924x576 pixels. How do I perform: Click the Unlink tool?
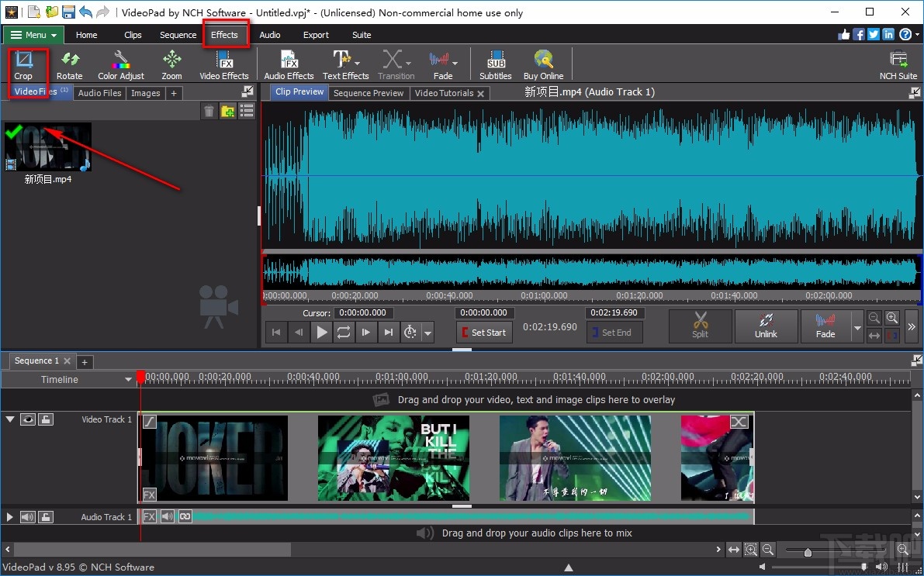pyautogui.click(x=766, y=326)
